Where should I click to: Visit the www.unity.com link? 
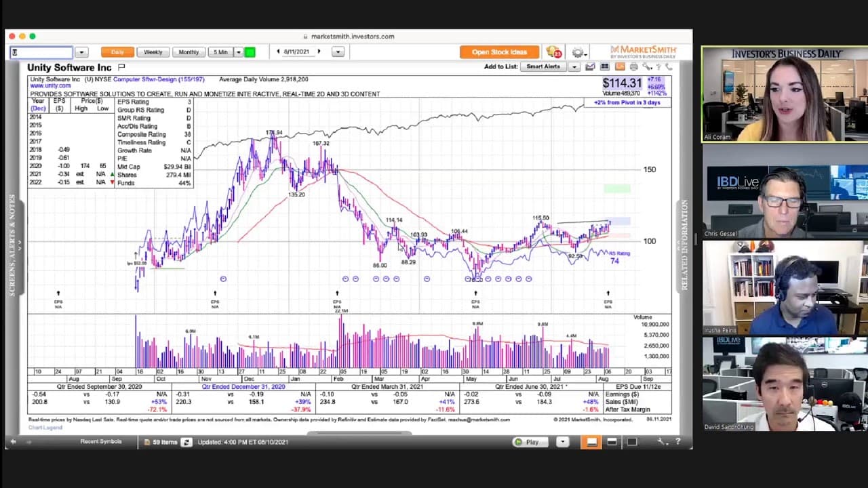coord(50,86)
